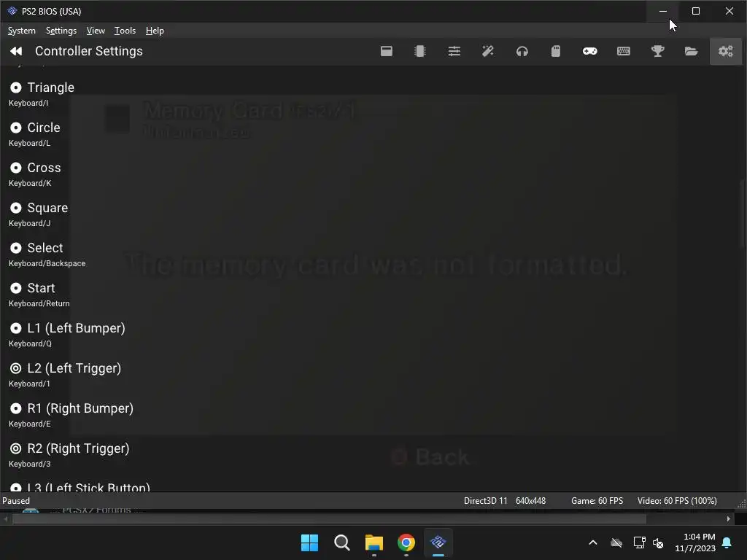Open the System menu
747x560 pixels.
pos(21,31)
